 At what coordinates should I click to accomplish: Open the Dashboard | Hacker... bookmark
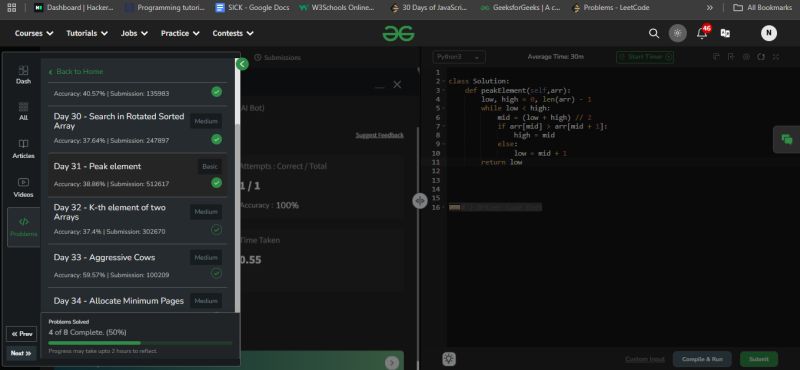(74, 8)
